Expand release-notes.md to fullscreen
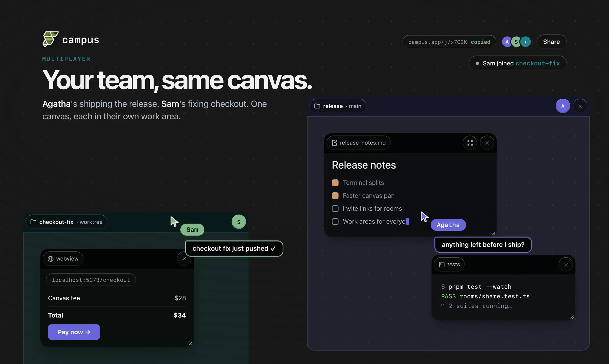609x364 pixels. click(470, 143)
